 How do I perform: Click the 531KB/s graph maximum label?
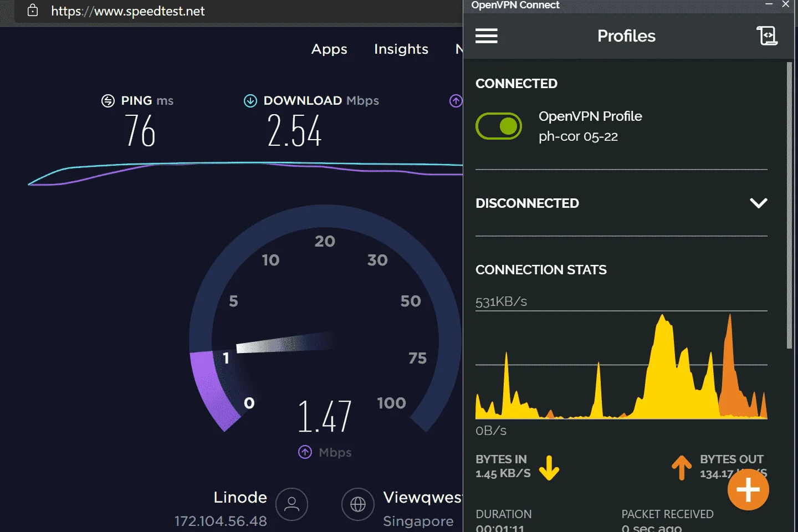(x=501, y=301)
